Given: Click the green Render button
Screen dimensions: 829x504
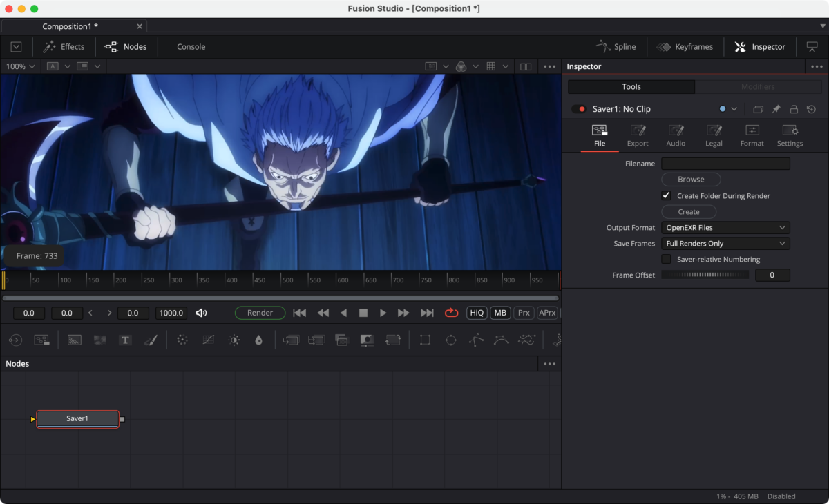Looking at the screenshot, I should (260, 313).
